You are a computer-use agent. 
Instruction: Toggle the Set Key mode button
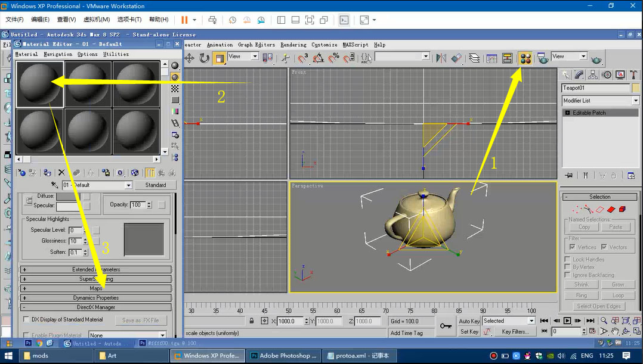coord(469,332)
